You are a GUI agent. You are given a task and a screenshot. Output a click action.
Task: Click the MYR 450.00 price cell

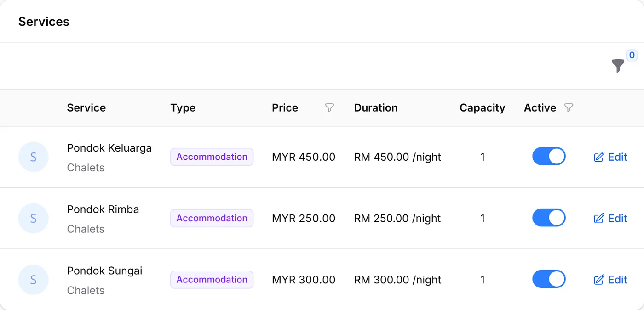(x=304, y=157)
